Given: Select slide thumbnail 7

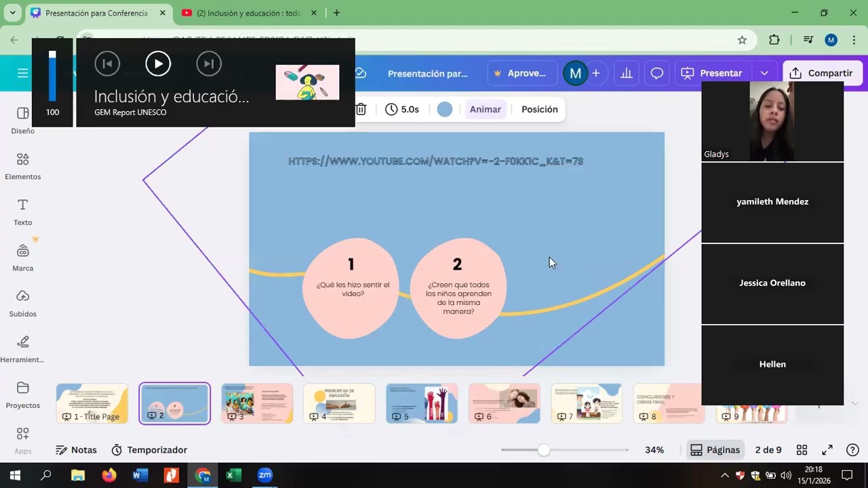Looking at the screenshot, I should pos(587,403).
